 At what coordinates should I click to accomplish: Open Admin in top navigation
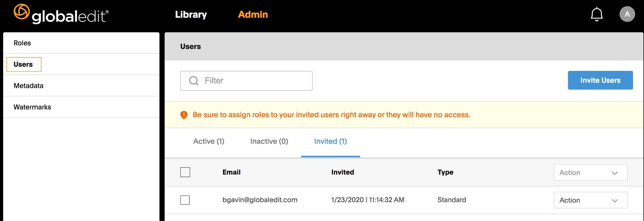pos(253,14)
